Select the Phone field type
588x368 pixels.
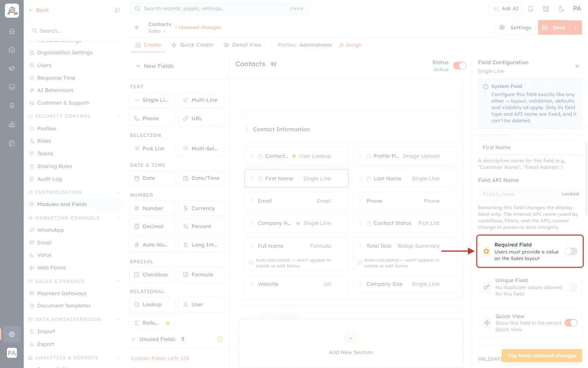pyautogui.click(x=152, y=119)
